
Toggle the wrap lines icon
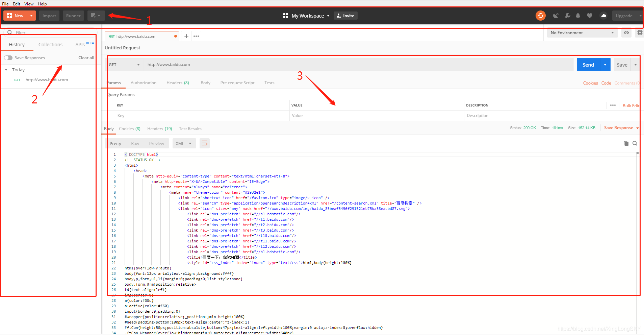(x=205, y=144)
